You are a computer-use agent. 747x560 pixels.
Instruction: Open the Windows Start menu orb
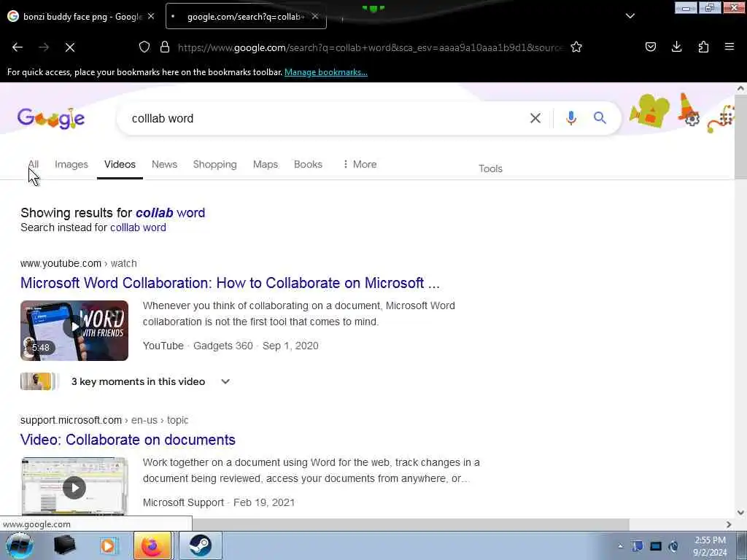tap(20, 545)
